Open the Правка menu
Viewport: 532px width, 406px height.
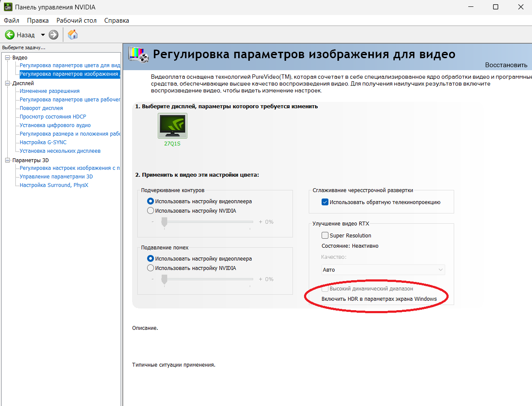(38, 20)
